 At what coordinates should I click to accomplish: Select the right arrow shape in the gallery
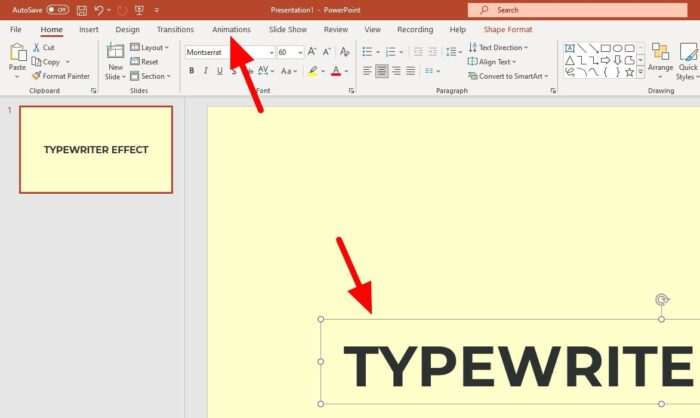[605, 60]
